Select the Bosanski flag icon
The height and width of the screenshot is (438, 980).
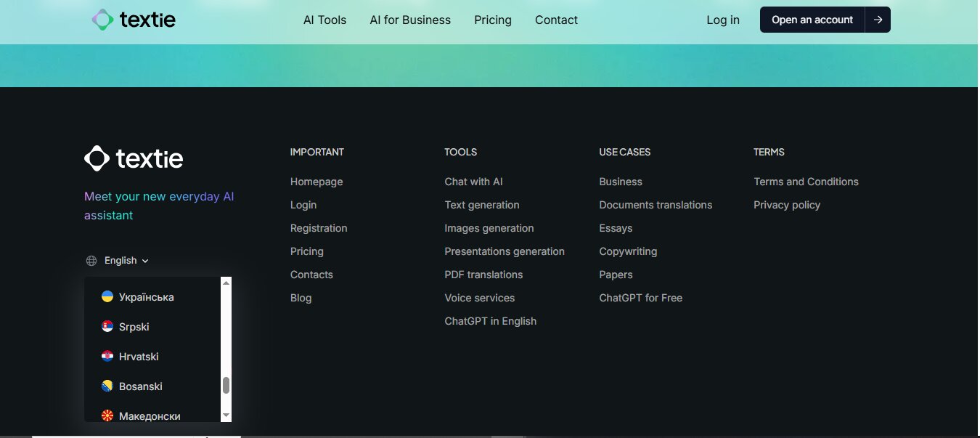click(107, 386)
